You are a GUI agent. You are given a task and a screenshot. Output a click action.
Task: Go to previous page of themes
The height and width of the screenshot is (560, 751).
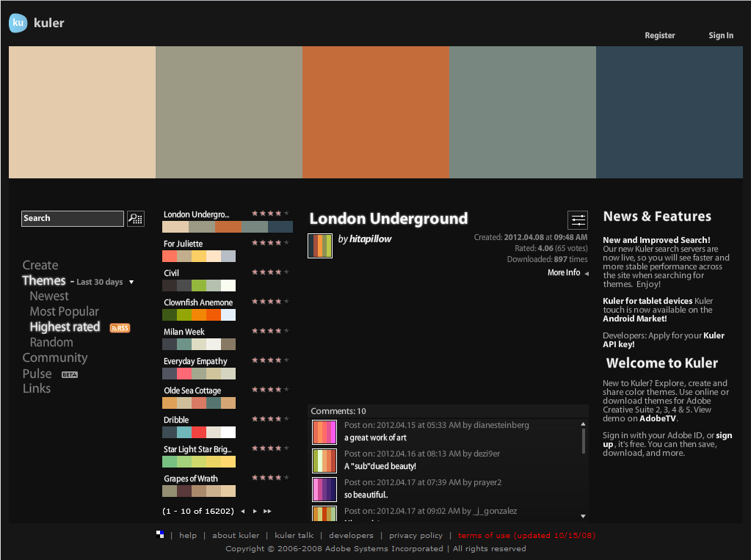point(243,512)
